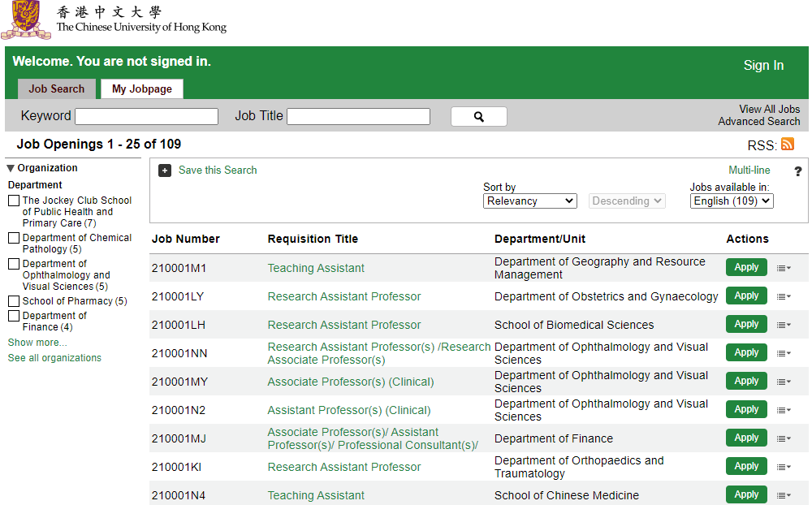812x505 pixels.
Task: Apply for the Department of Finance job
Action: coord(746,438)
